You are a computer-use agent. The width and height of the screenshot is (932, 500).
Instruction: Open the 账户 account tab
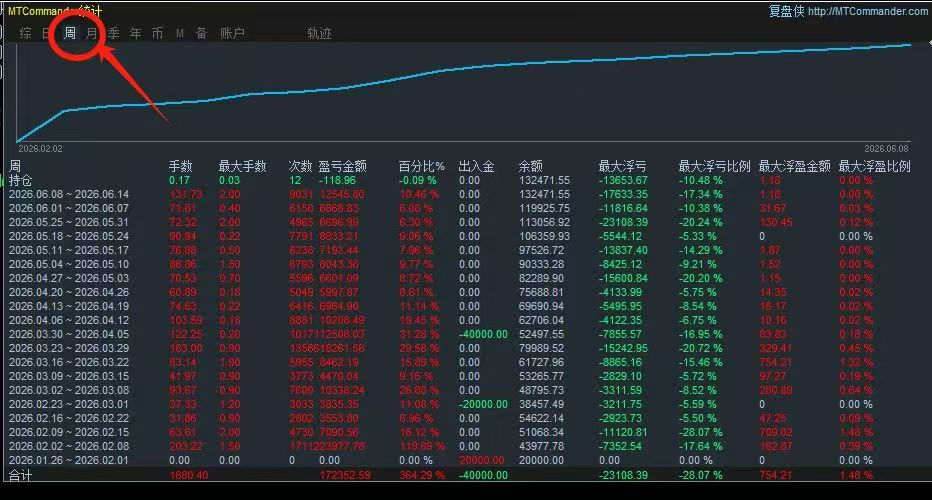point(232,33)
